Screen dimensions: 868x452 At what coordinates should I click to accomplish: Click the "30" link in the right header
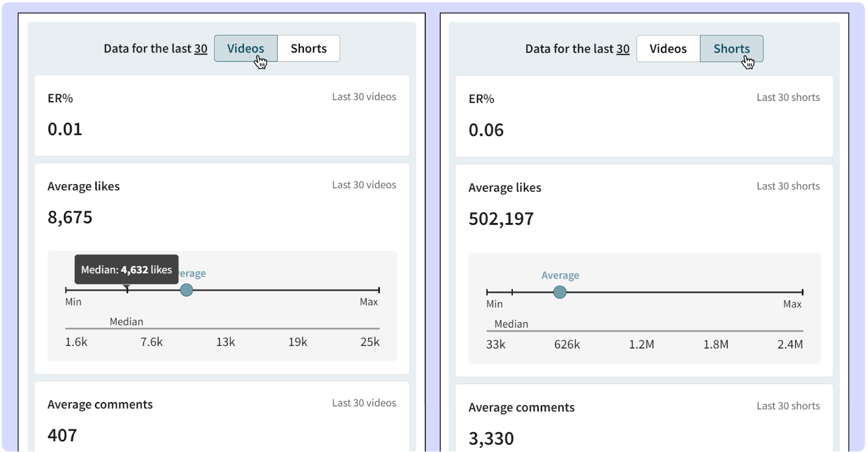(x=623, y=48)
